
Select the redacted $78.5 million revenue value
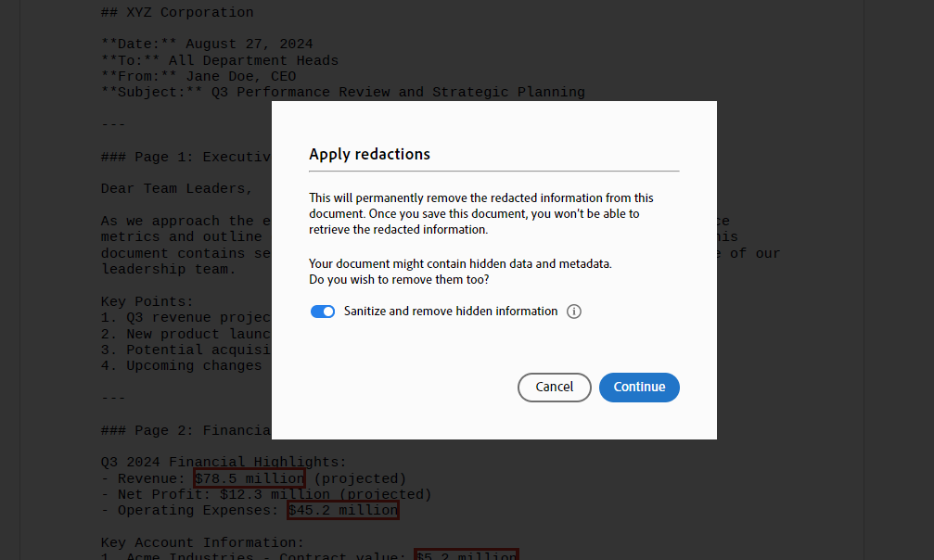[x=249, y=478]
